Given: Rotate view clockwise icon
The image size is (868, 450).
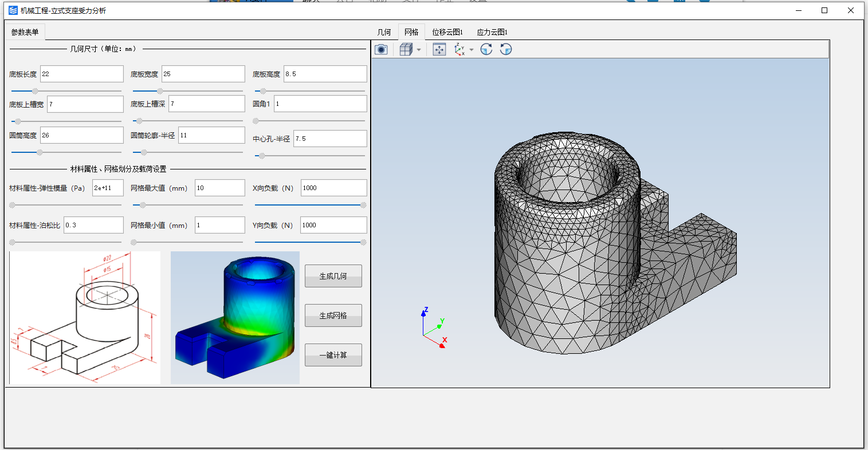Looking at the screenshot, I should point(486,50).
